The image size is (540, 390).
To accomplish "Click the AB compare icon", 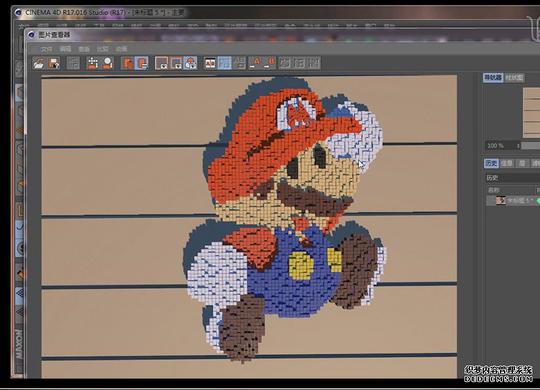I will (x=210, y=63).
